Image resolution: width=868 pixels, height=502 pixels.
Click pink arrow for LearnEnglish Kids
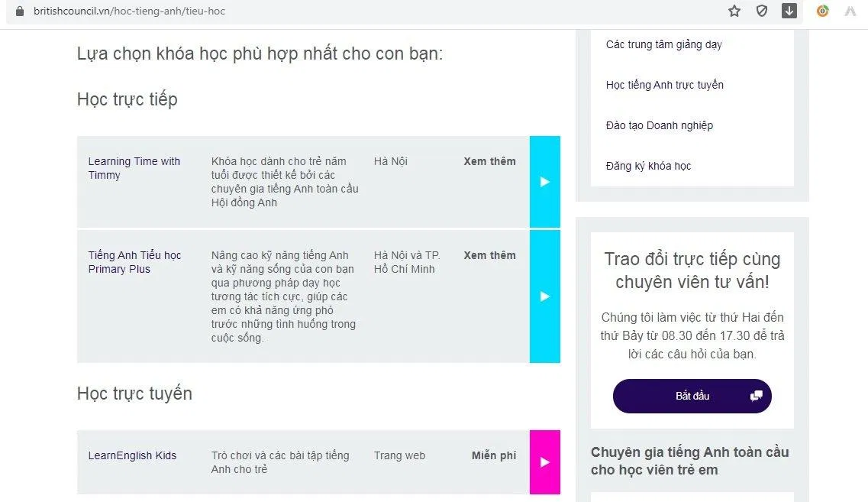[545, 462]
